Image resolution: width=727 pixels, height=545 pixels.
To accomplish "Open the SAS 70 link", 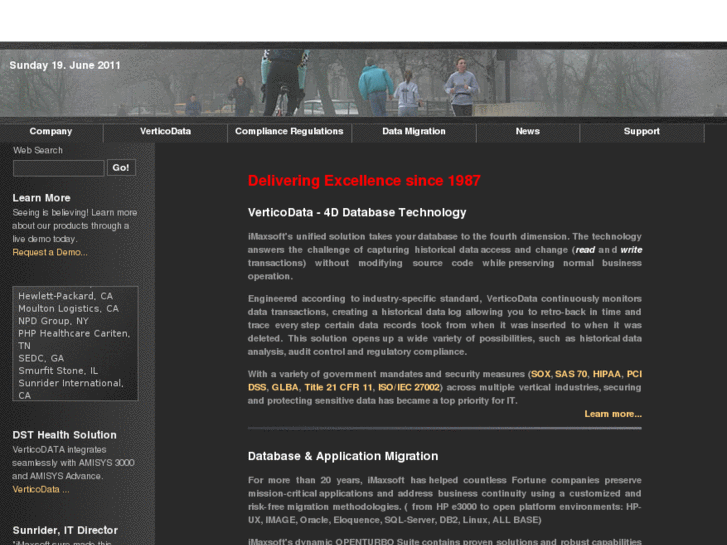I will tap(571, 374).
